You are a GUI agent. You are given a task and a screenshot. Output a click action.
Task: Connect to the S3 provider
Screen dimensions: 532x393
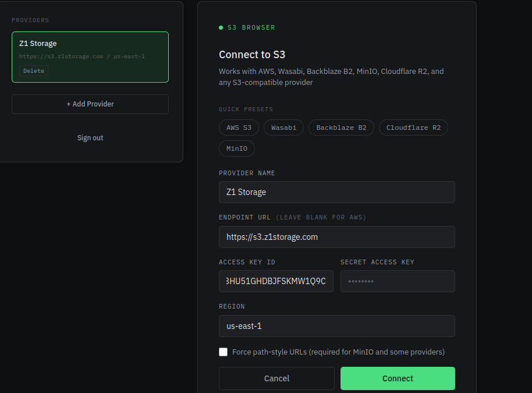[398, 378]
